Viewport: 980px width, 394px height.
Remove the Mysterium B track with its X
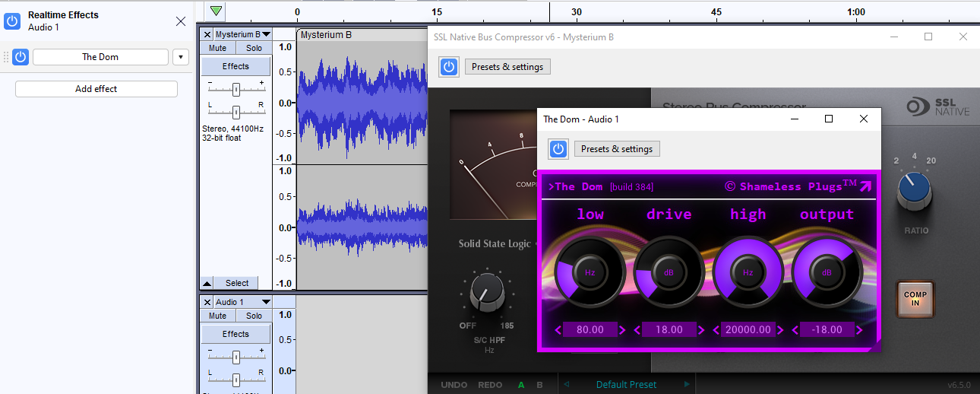[x=207, y=35]
